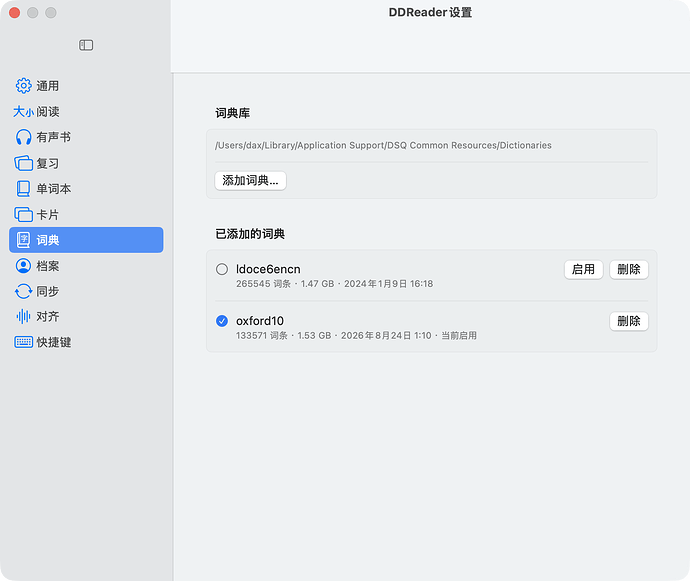Click the DDReader 设置 window title

(x=430, y=12)
